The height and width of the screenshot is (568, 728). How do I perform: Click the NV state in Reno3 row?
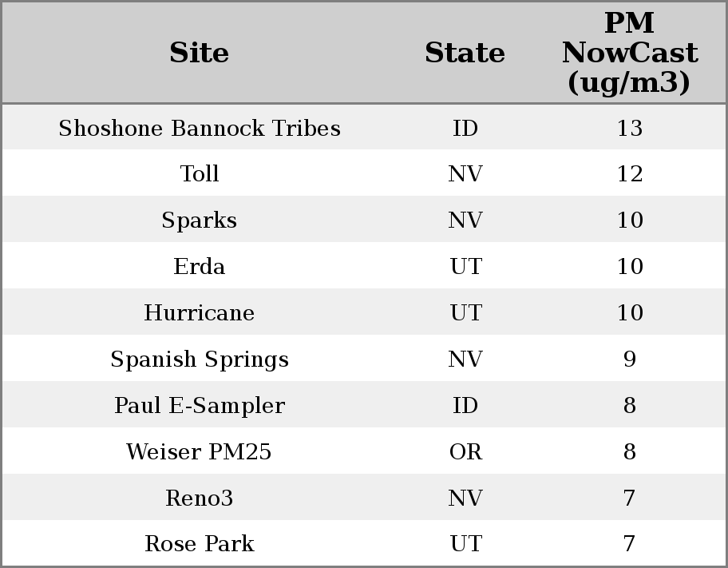coord(465,498)
